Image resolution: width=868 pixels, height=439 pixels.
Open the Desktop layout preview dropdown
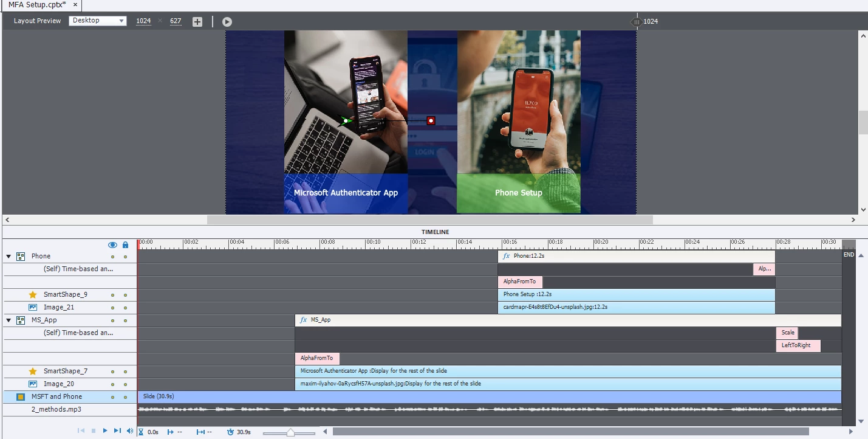(x=98, y=21)
